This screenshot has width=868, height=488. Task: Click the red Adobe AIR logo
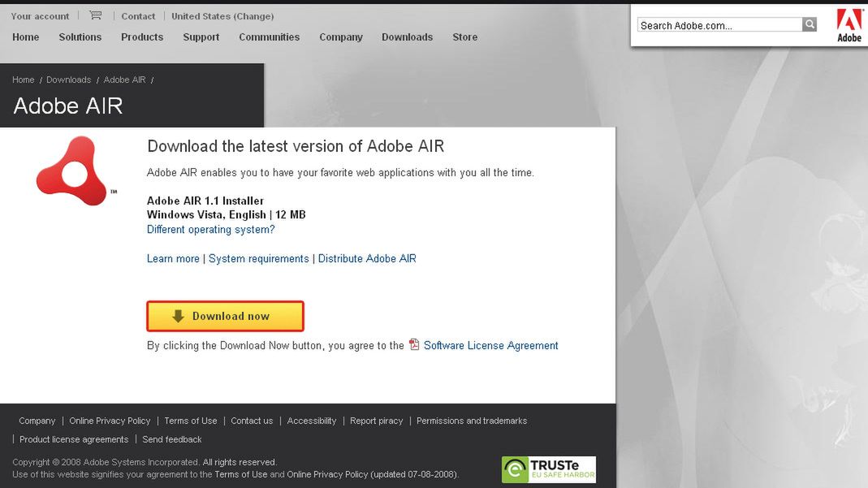(x=73, y=170)
